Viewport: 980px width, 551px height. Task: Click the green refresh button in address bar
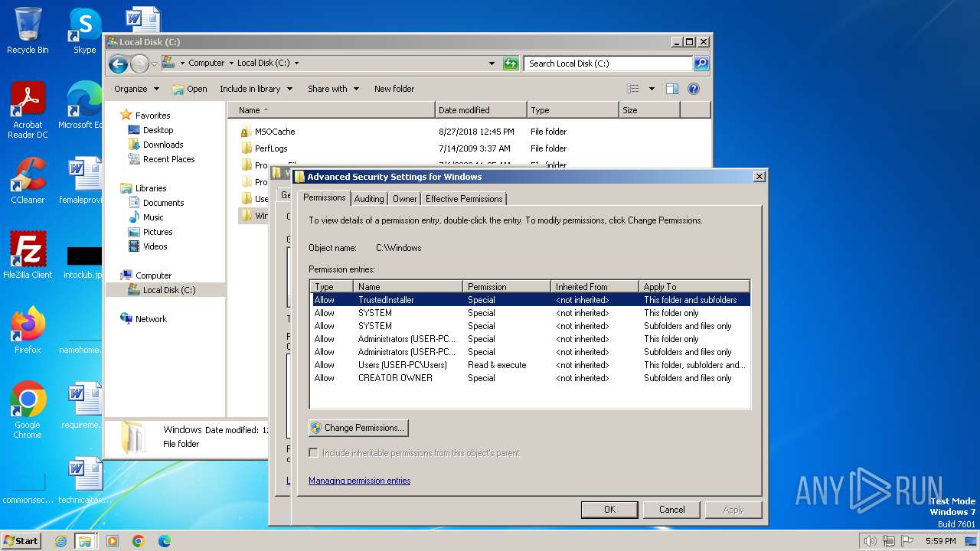point(511,64)
